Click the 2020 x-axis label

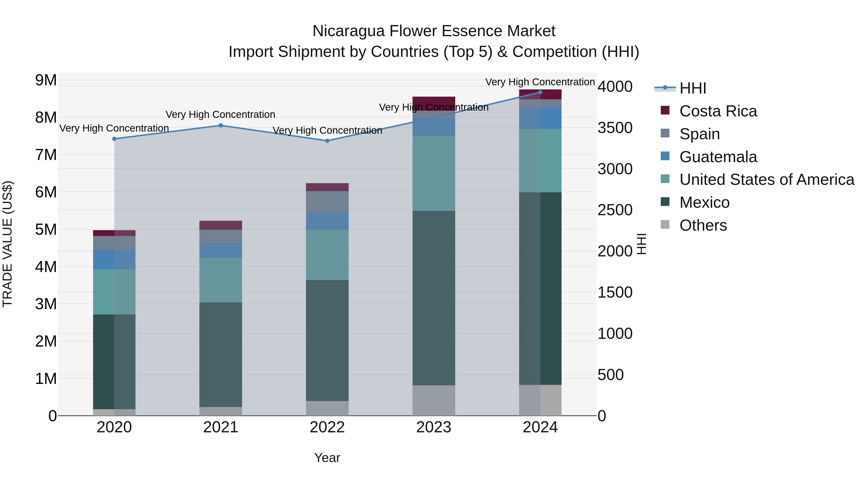pos(114,427)
